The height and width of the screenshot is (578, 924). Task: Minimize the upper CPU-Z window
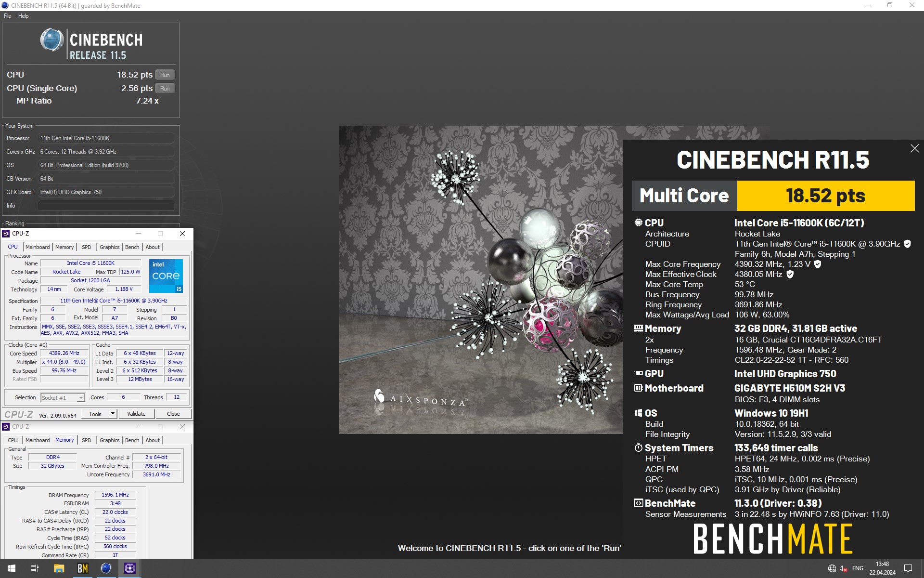click(x=139, y=234)
